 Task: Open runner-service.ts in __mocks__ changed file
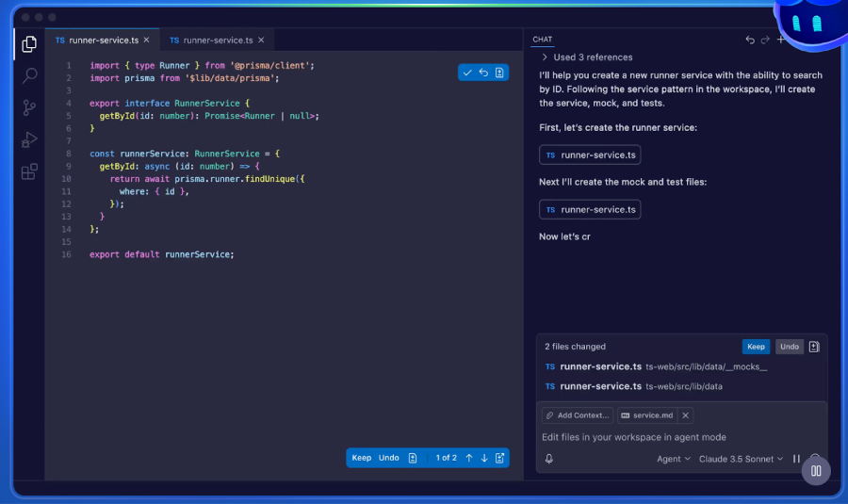point(656,366)
